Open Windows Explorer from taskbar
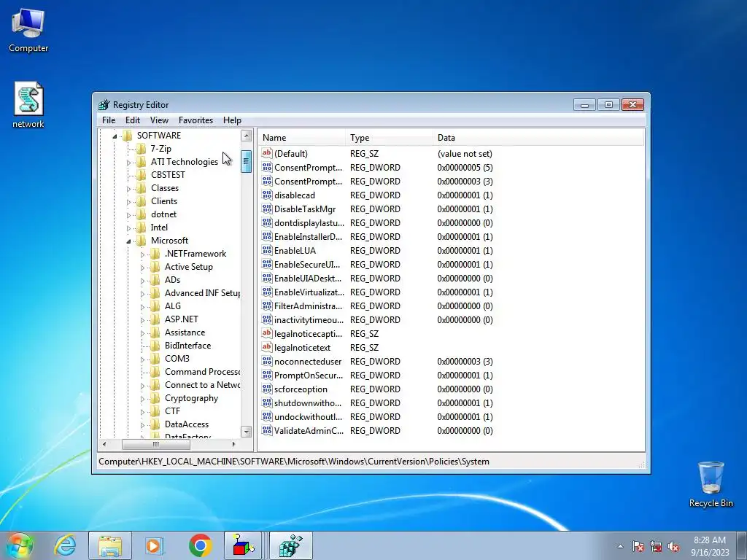Image resolution: width=747 pixels, height=560 pixels. [x=110, y=545]
